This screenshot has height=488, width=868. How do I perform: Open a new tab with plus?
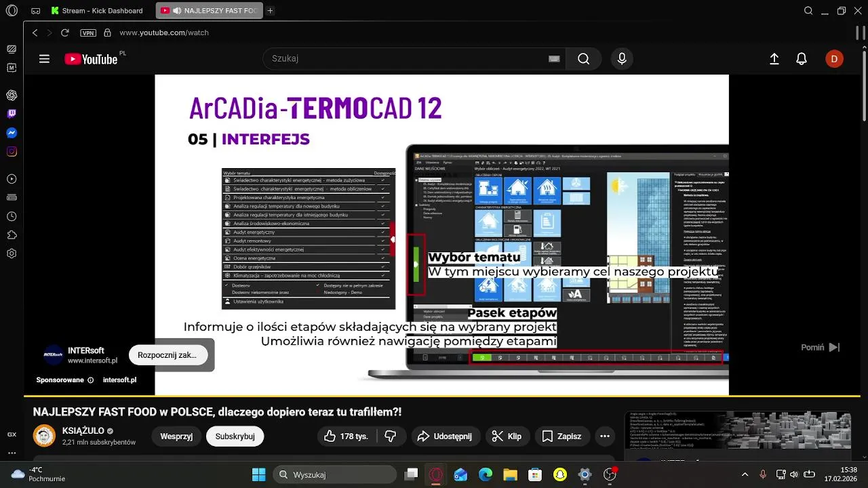click(270, 11)
